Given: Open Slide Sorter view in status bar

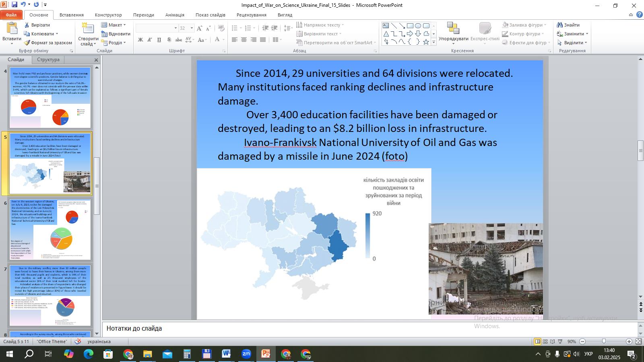Looking at the screenshot, I should coord(545,341).
